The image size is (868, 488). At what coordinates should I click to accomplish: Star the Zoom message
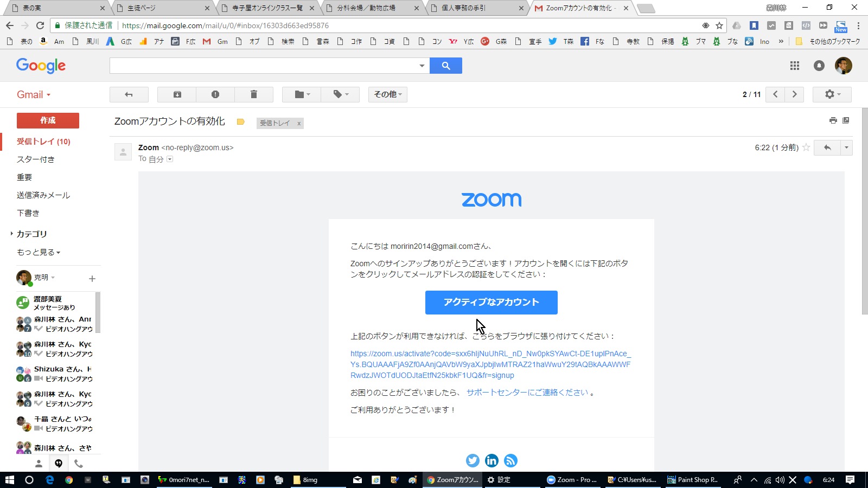coord(806,147)
